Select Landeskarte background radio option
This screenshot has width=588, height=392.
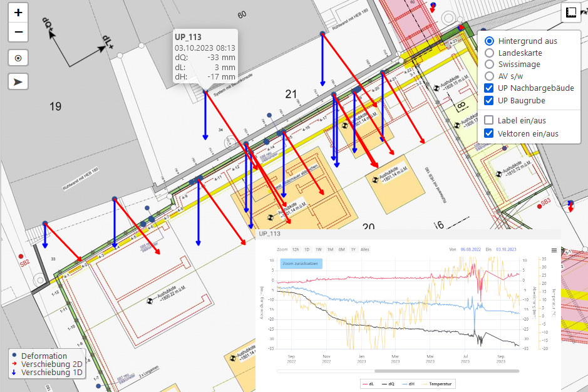tap(490, 53)
